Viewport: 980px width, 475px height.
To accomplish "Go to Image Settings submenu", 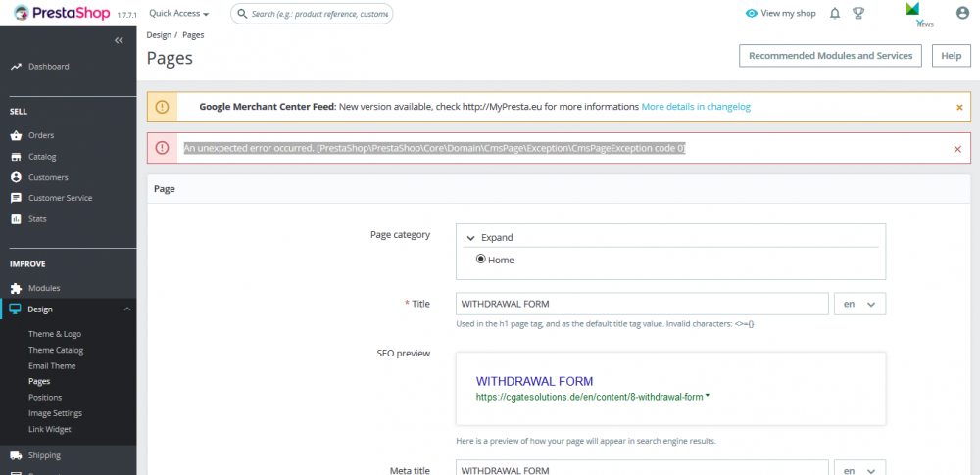I will (55, 413).
